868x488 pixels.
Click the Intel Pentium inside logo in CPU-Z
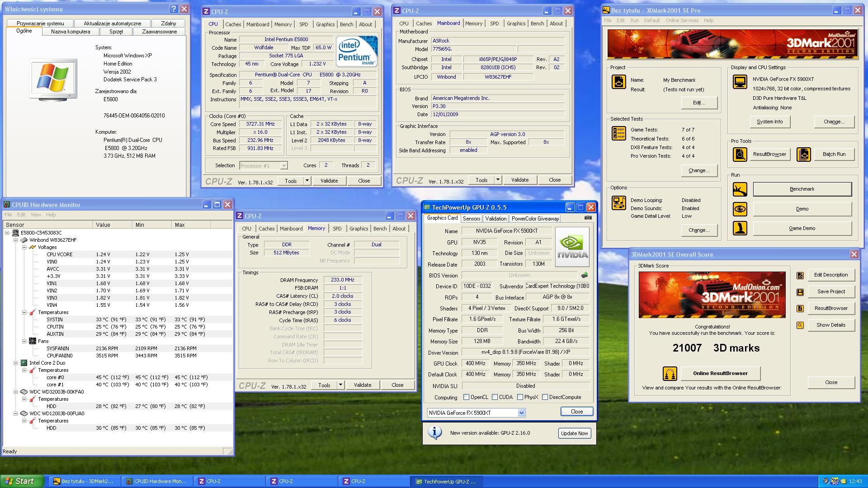click(357, 52)
